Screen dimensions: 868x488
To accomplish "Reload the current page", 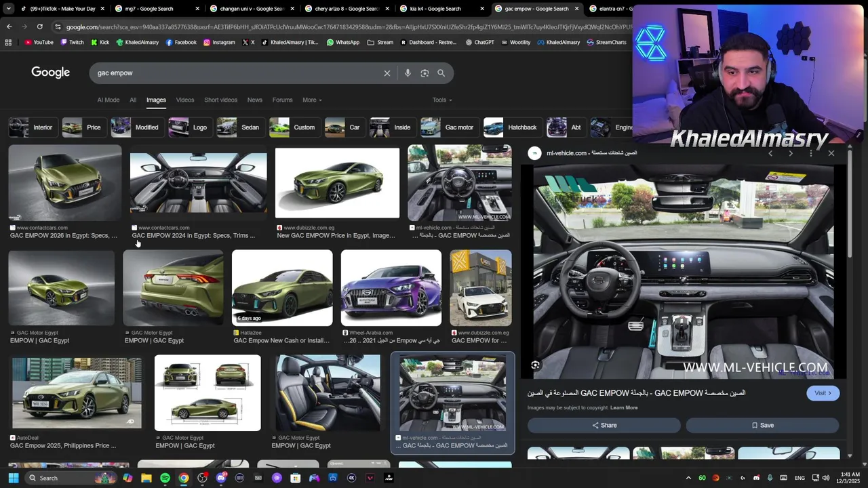I will click(40, 26).
